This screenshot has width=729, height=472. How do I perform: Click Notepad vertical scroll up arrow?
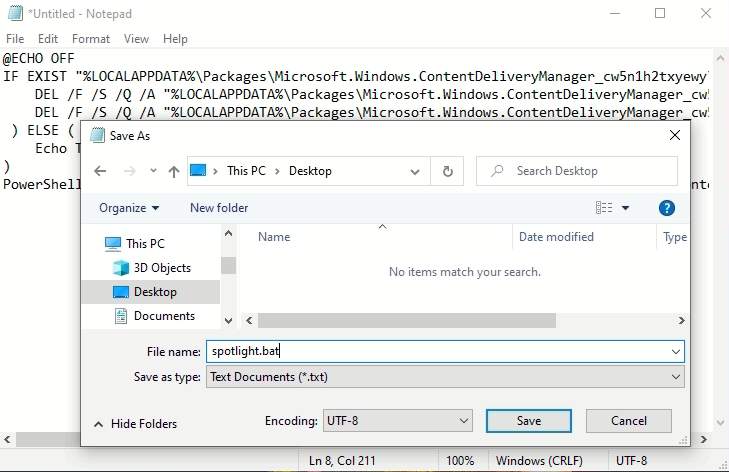click(x=721, y=58)
